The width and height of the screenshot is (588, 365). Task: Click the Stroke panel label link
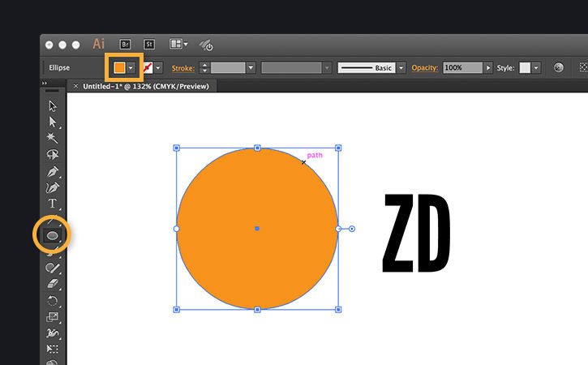[x=183, y=68]
